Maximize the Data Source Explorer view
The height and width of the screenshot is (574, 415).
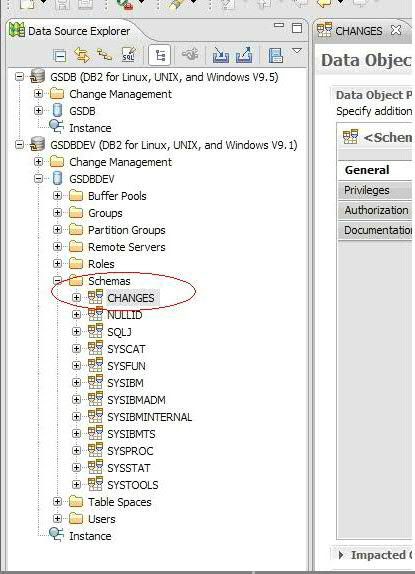click(x=297, y=28)
